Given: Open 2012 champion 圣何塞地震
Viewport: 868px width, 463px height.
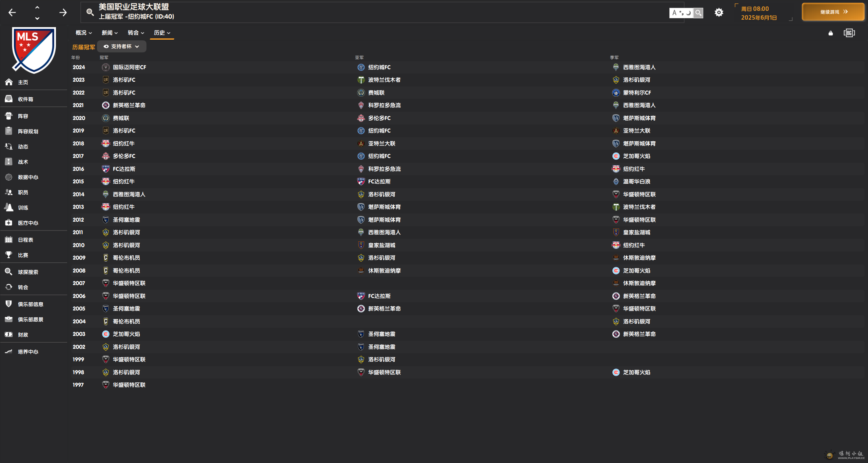Looking at the screenshot, I should [126, 220].
